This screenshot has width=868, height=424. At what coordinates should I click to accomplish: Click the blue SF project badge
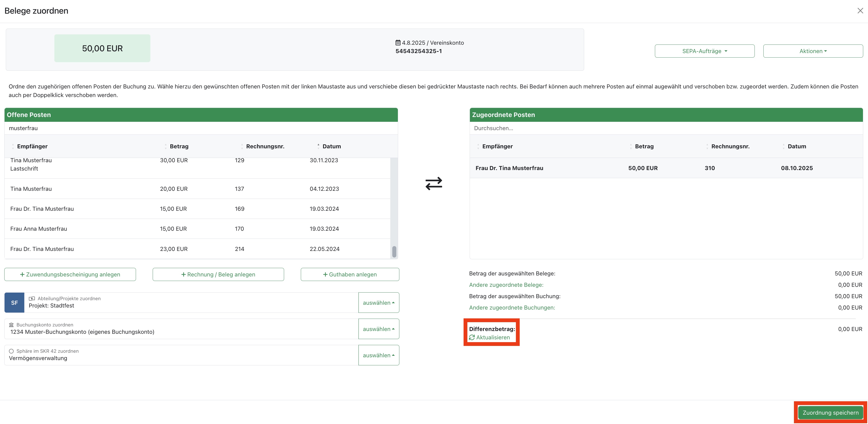[x=14, y=302]
